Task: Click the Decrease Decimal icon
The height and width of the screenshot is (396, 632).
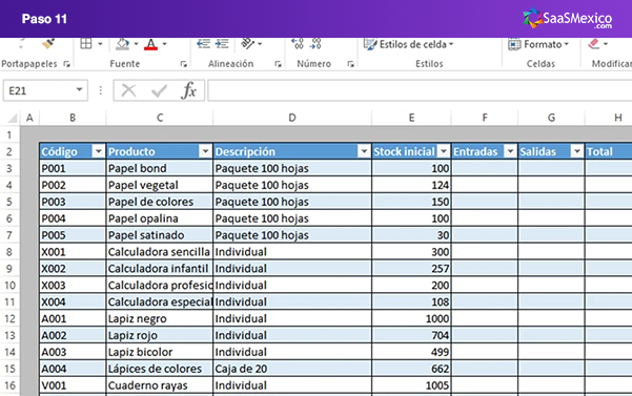Action: pos(316,43)
